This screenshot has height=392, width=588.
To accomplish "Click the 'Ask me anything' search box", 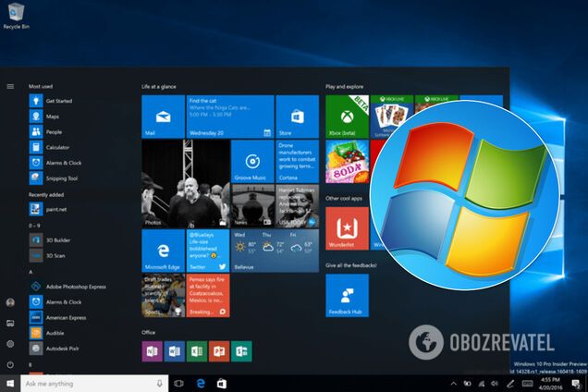I will click(x=94, y=384).
